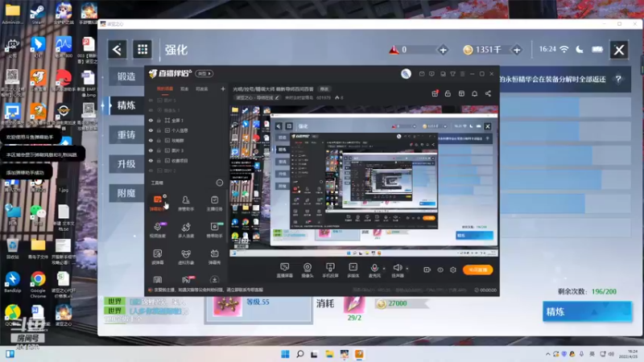Open Windows Start menu on taskbar

click(x=285, y=354)
